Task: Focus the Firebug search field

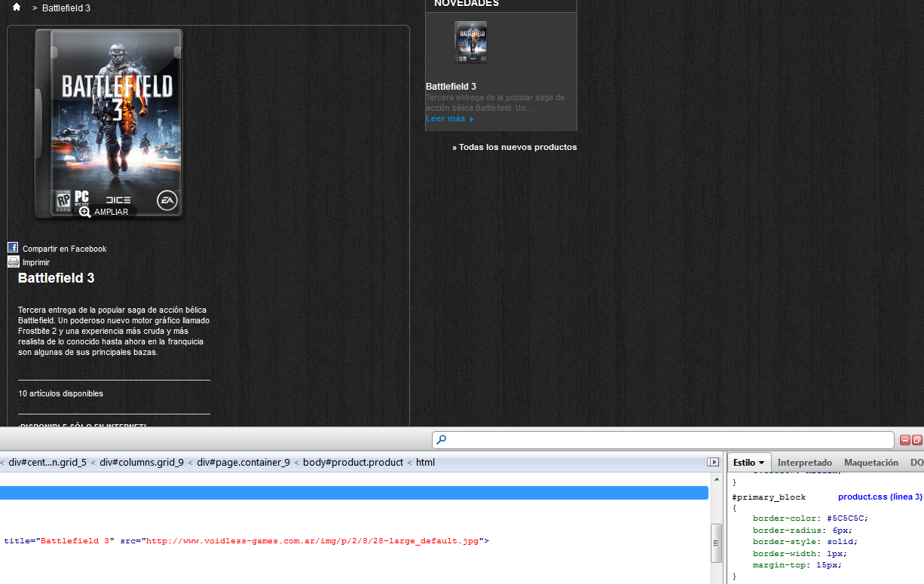Action: coord(663,439)
